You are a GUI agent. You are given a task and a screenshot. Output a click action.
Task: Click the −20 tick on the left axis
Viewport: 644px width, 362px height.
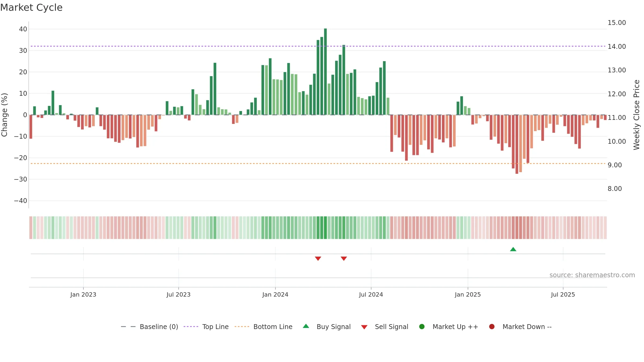click(21, 158)
